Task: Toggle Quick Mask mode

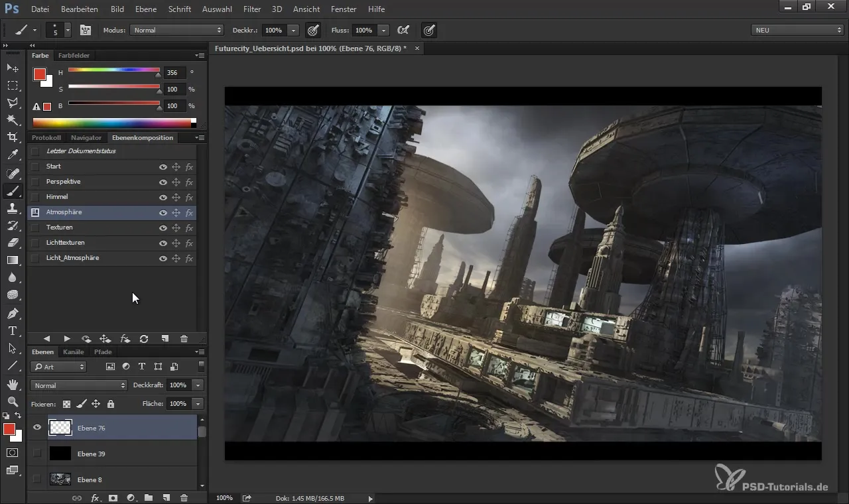Action: (13, 452)
